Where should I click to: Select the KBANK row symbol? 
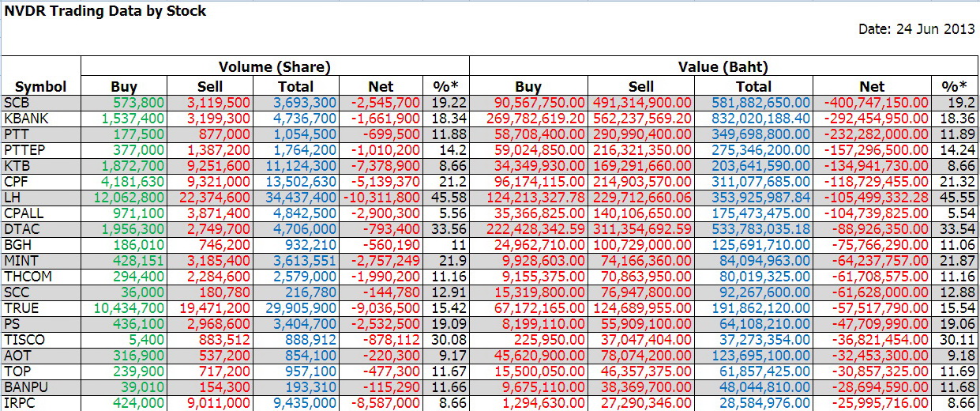[x=23, y=118]
